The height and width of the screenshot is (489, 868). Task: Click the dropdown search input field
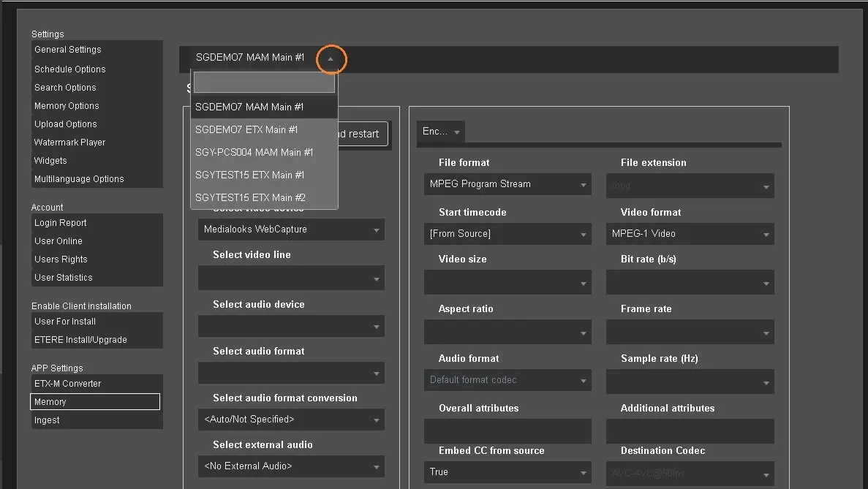pos(263,83)
